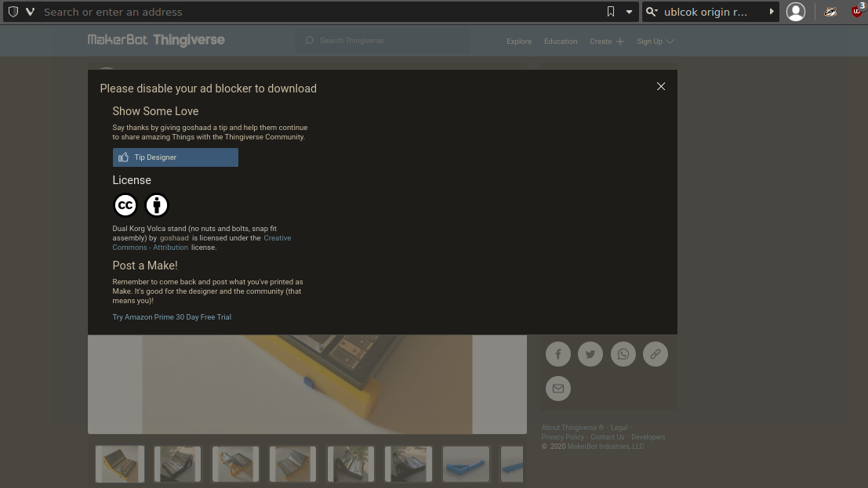Share the Thing on Facebook
The height and width of the screenshot is (488, 868).
coord(558,354)
